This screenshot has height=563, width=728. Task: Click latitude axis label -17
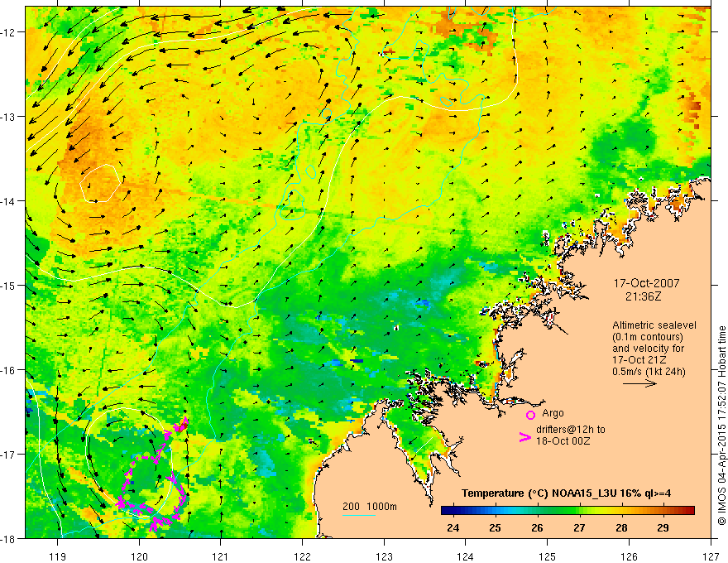[x=9, y=455]
